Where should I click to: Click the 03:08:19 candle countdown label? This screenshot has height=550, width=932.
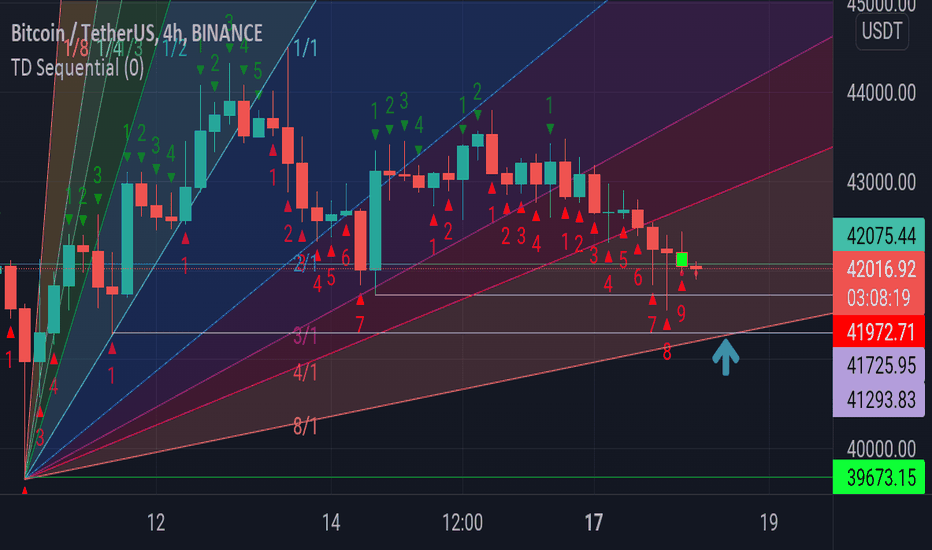pyautogui.click(x=879, y=298)
